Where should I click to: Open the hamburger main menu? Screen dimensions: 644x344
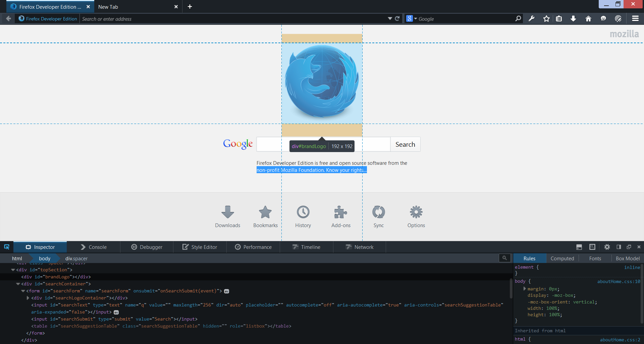635,19
